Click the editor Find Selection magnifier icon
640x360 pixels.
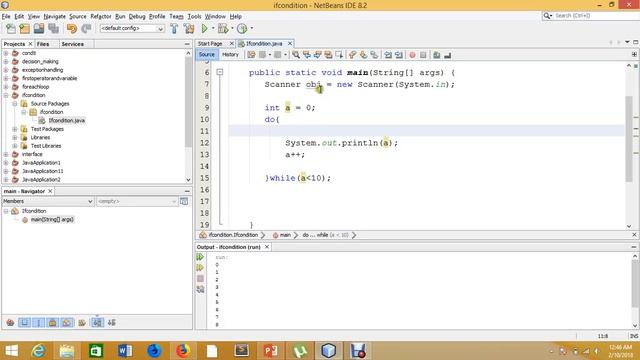pos(296,55)
